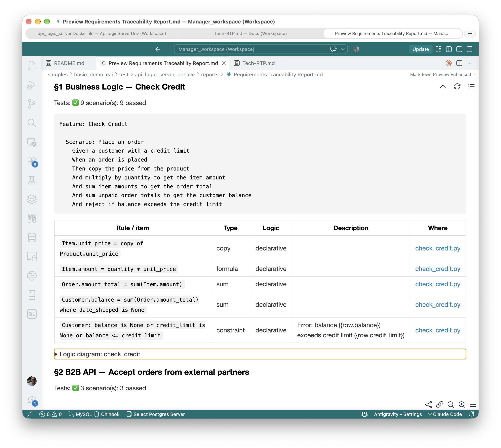The image size is (501, 448).
Task: Open the chat dropdown arrow in title bar
Action: 343,49
